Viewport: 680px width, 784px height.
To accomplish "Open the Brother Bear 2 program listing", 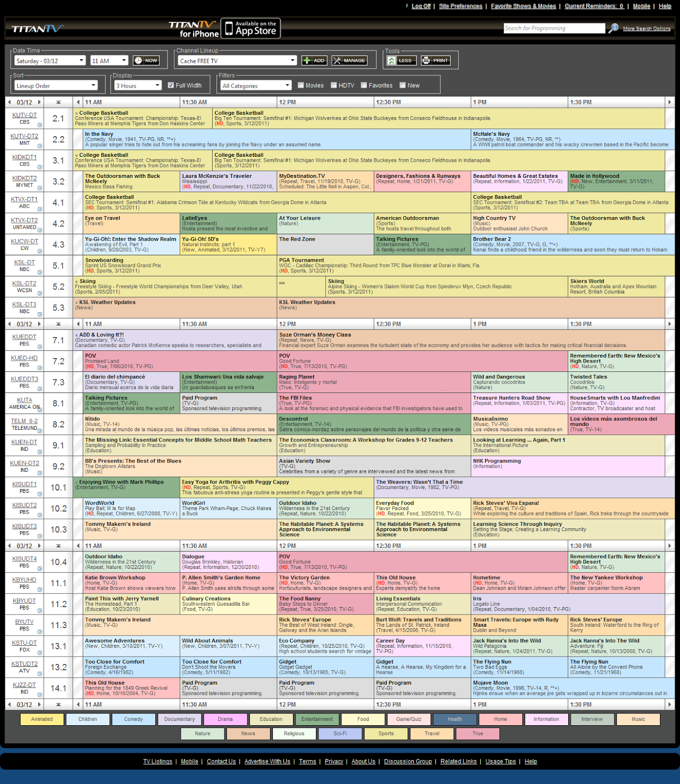I will tap(573, 245).
